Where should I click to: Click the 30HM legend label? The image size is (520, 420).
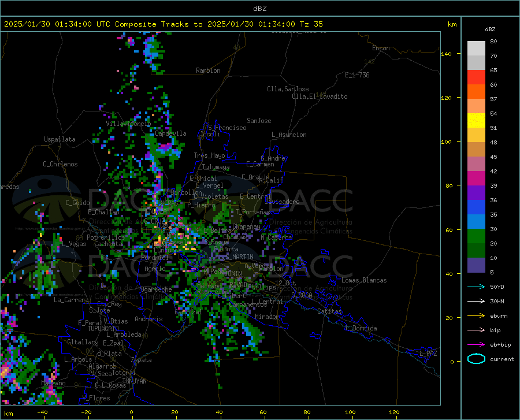(x=497, y=302)
